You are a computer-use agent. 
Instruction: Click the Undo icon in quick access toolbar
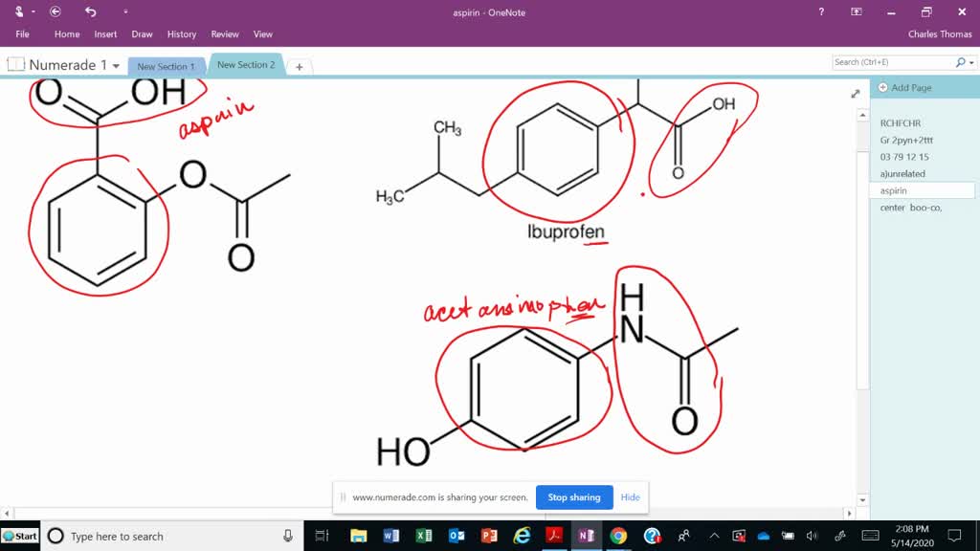92,12
